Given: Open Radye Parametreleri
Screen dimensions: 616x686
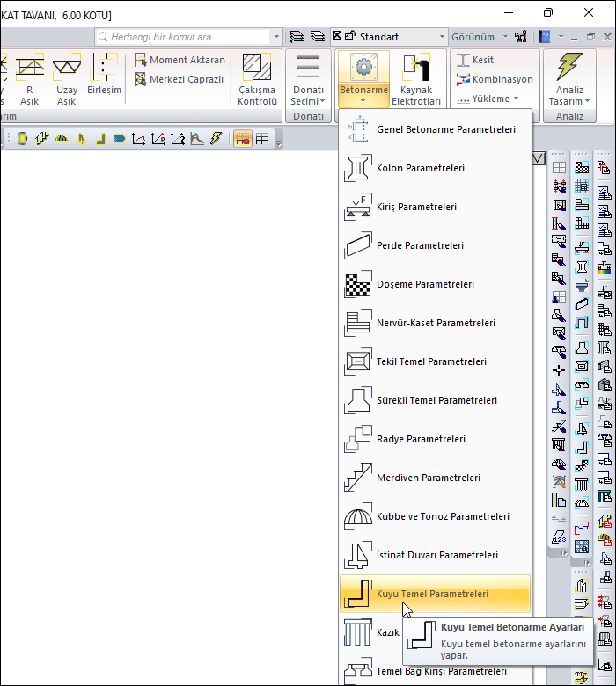Looking at the screenshot, I should 436,439.
